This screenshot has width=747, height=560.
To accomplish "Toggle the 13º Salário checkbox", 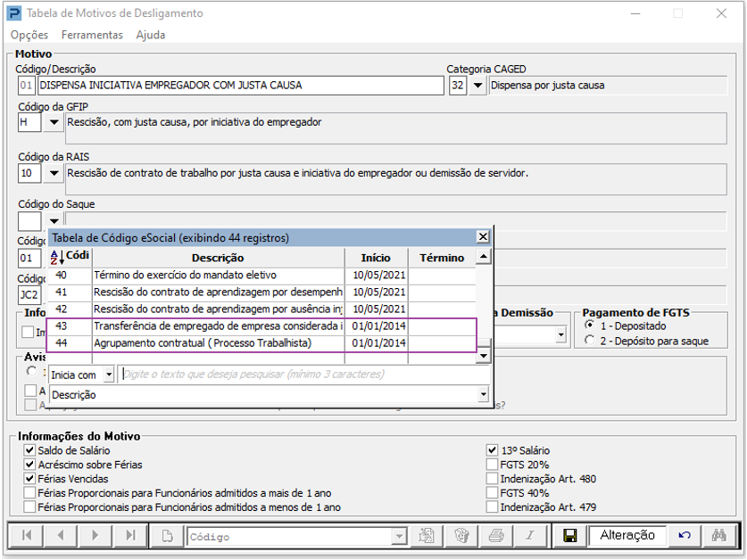I will tap(492, 450).
